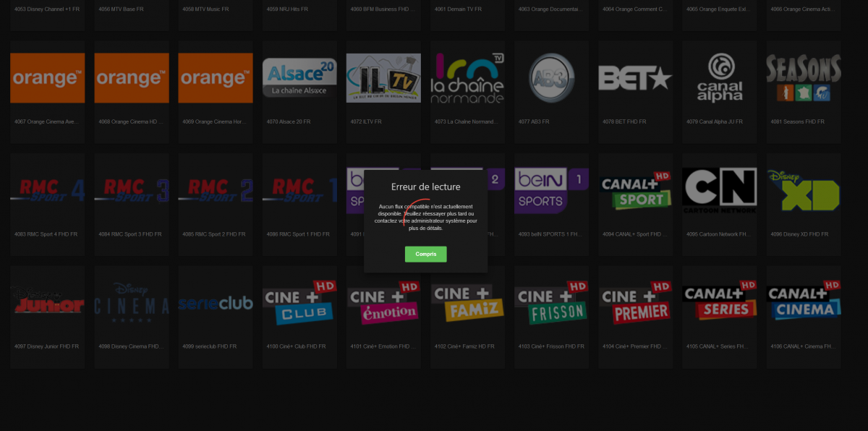Open the RMC Sport 3 logo

point(132,190)
